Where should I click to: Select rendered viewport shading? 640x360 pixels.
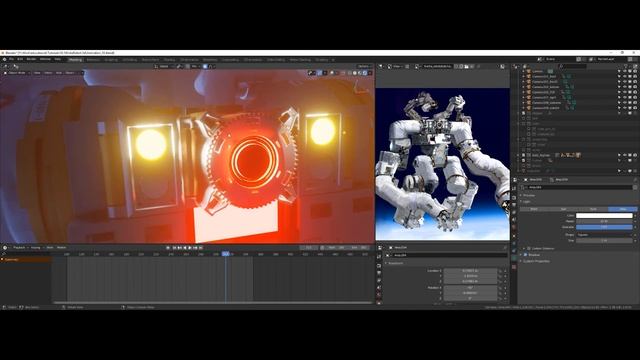[x=364, y=73]
